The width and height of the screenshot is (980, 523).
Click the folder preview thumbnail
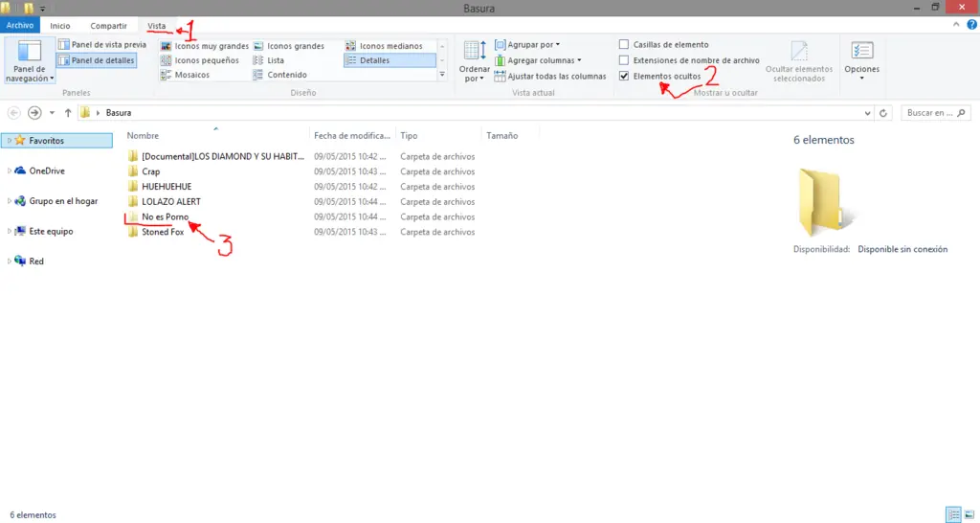coord(825,201)
